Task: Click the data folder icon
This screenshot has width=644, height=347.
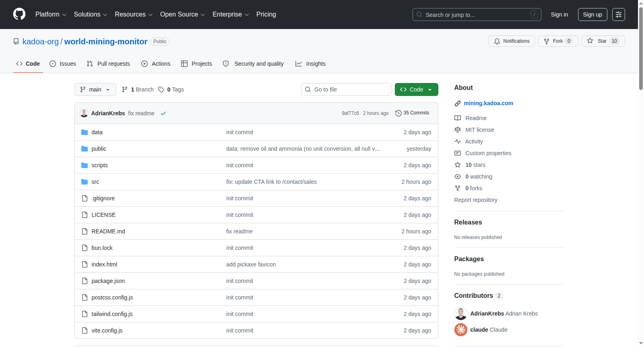Action: point(85,132)
